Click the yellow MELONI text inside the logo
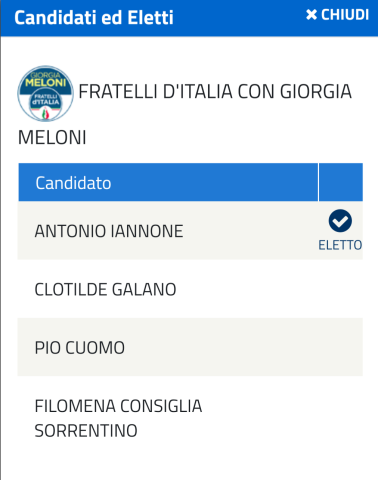The image size is (378, 480). click(46, 82)
